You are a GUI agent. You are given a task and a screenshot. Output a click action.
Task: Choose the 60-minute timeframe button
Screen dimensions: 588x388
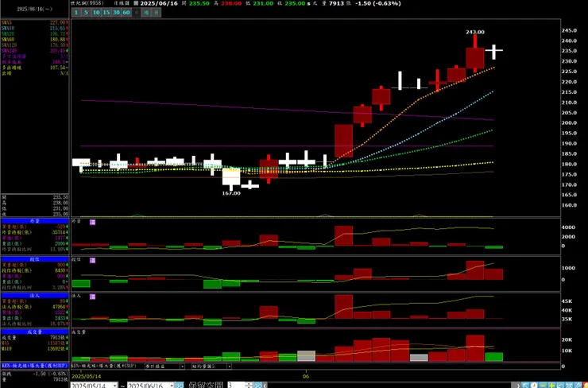(x=126, y=13)
